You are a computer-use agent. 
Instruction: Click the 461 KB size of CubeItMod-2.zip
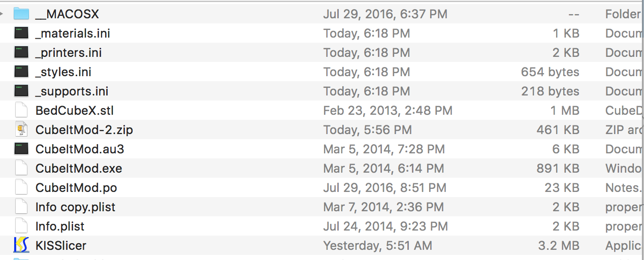tap(558, 129)
